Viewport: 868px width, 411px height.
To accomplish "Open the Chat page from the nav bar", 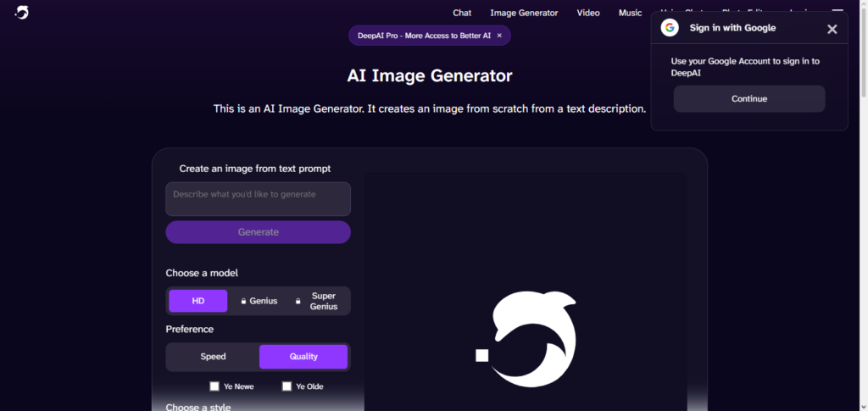I will tap(462, 13).
